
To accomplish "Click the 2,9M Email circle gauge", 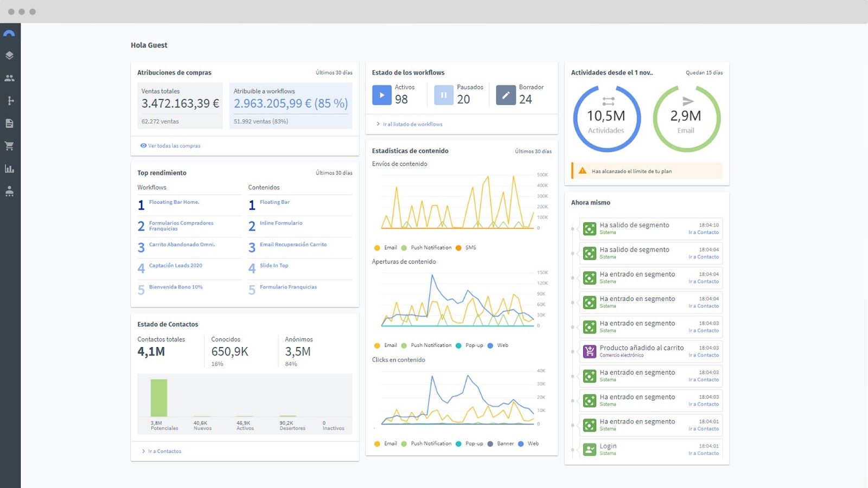I will [686, 119].
